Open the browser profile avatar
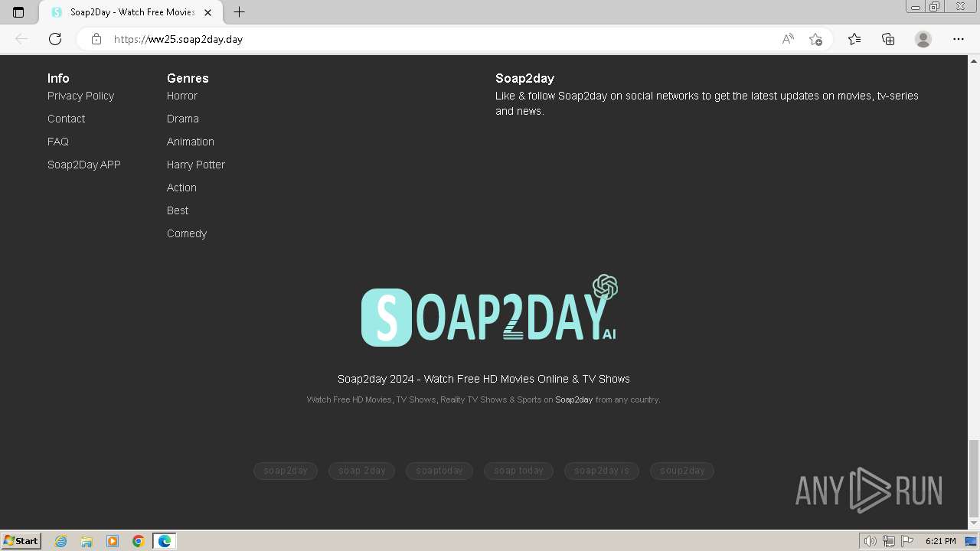The width and height of the screenshot is (980, 551). tap(923, 39)
